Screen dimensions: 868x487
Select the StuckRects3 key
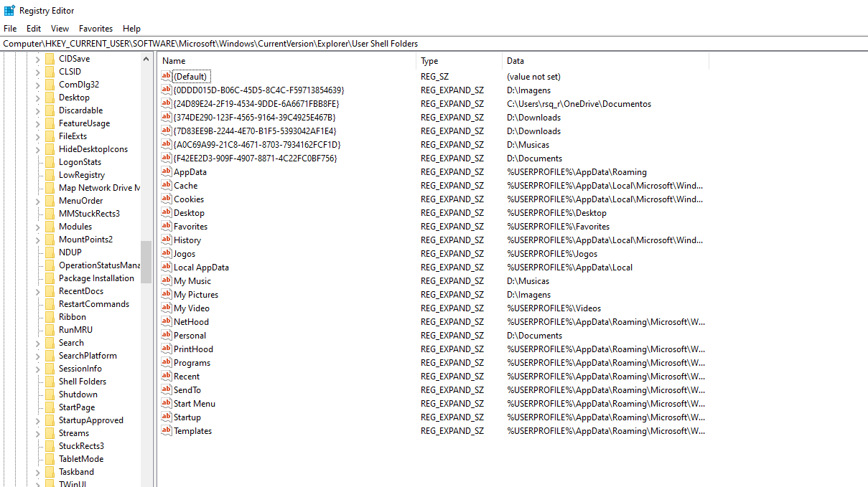pos(81,446)
